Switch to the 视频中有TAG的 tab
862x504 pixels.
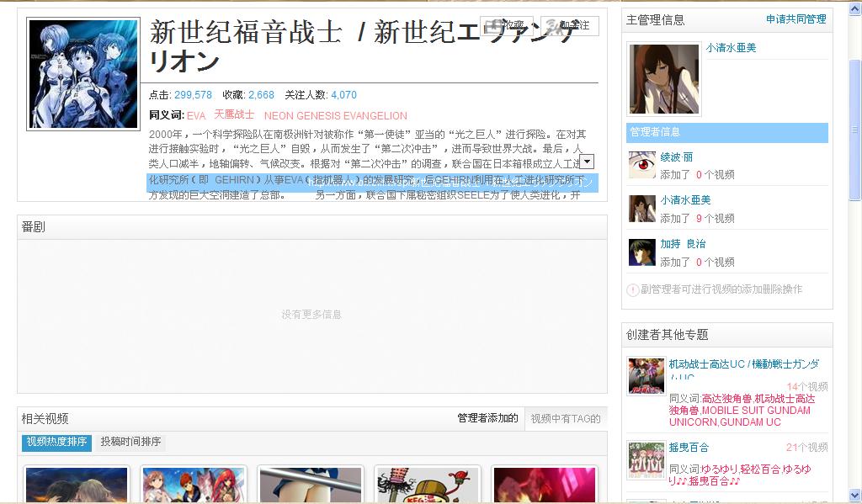[x=565, y=419]
